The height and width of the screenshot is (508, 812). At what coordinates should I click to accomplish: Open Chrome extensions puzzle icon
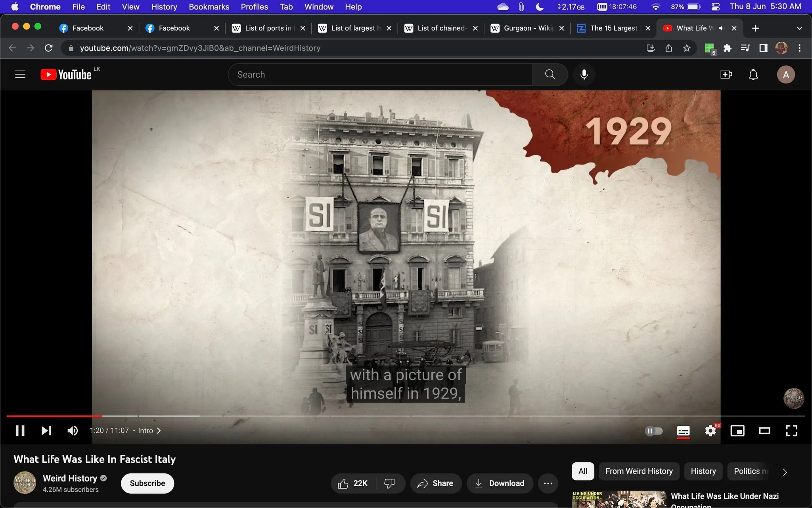[727, 48]
